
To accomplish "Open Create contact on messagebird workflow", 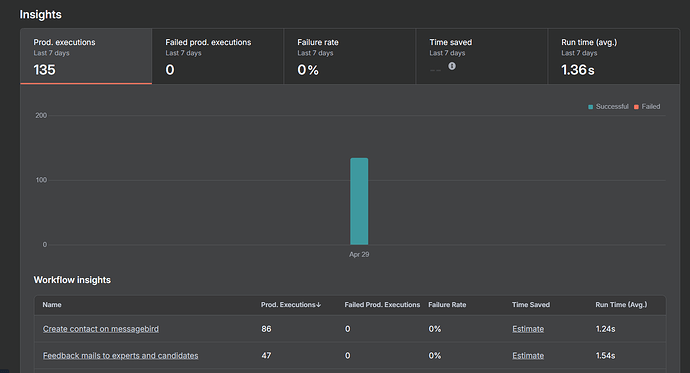I will (x=101, y=329).
